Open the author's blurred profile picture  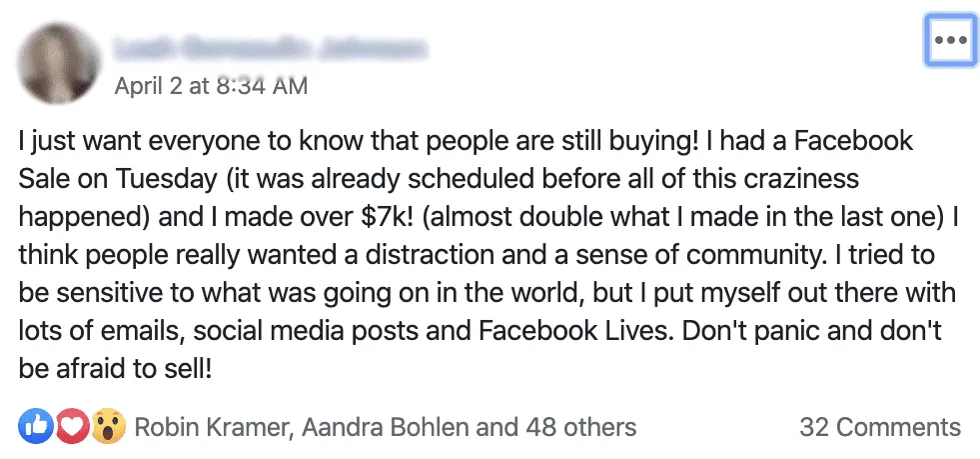tap(59, 62)
